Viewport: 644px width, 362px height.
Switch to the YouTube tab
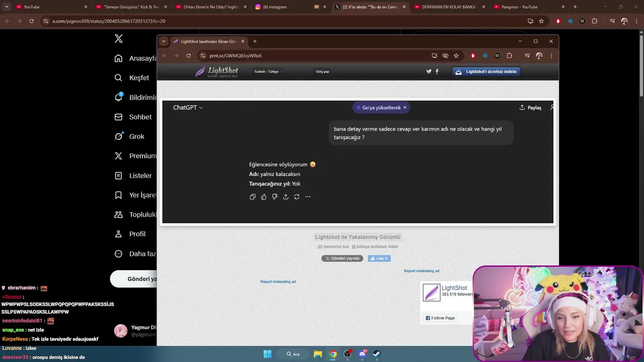tap(50, 7)
